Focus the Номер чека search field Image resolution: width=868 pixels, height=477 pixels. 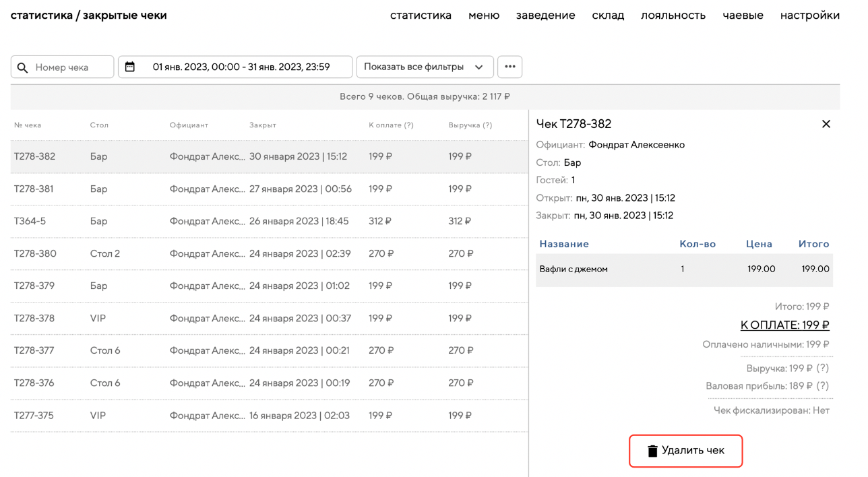click(70, 67)
